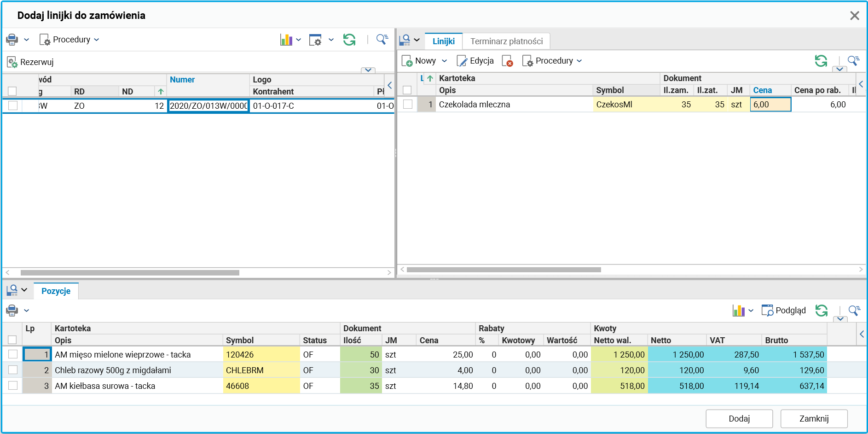The height and width of the screenshot is (434, 868).
Task: Toggle the select-all checkbox in the orders list
Action: (x=12, y=91)
